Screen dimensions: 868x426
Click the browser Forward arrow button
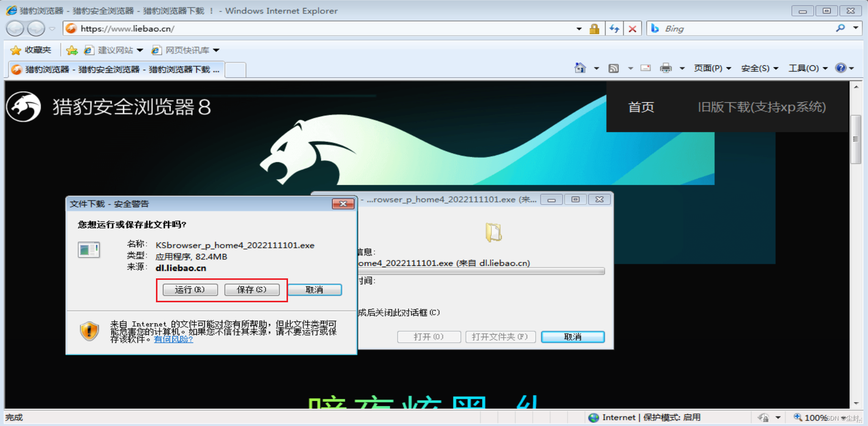[36, 28]
